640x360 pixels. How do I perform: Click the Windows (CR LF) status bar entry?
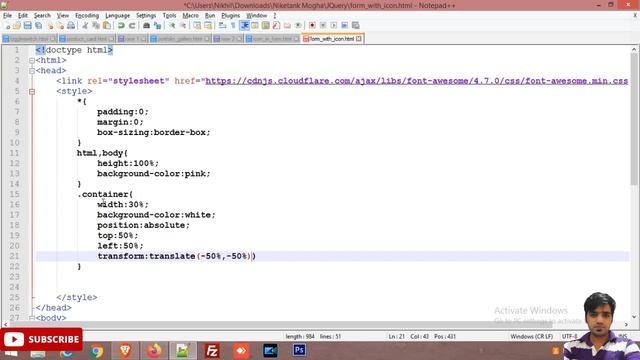coord(531,336)
